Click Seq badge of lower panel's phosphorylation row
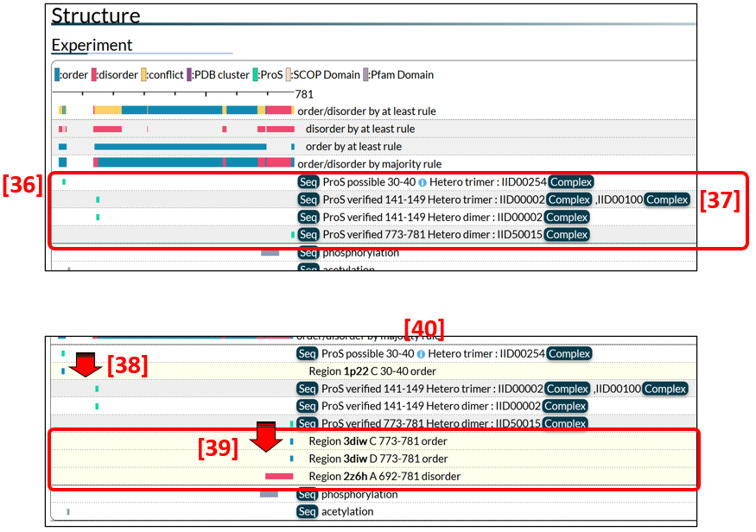756x532 pixels. (308, 495)
